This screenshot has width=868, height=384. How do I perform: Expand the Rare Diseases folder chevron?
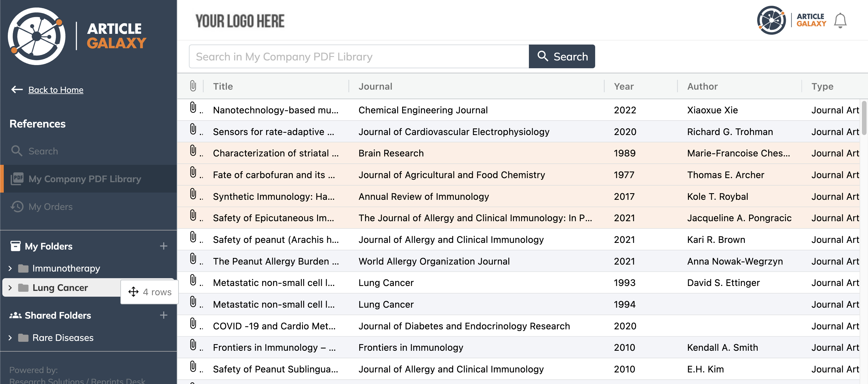coord(10,338)
